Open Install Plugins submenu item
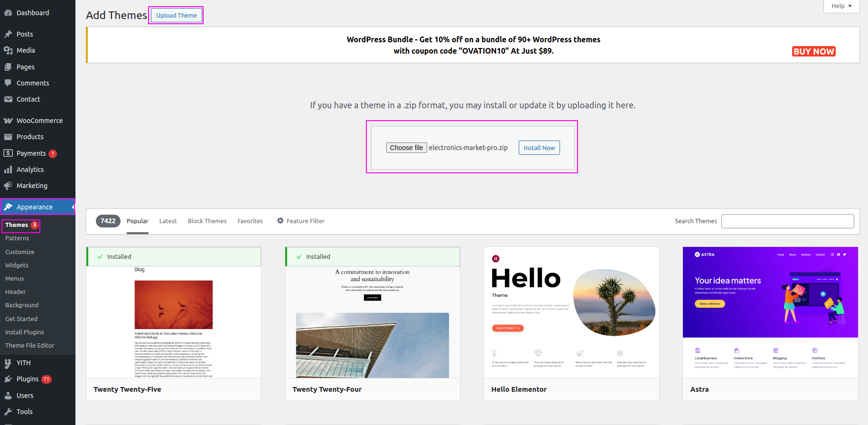Screen dimensions: 868x425 click(25, 332)
